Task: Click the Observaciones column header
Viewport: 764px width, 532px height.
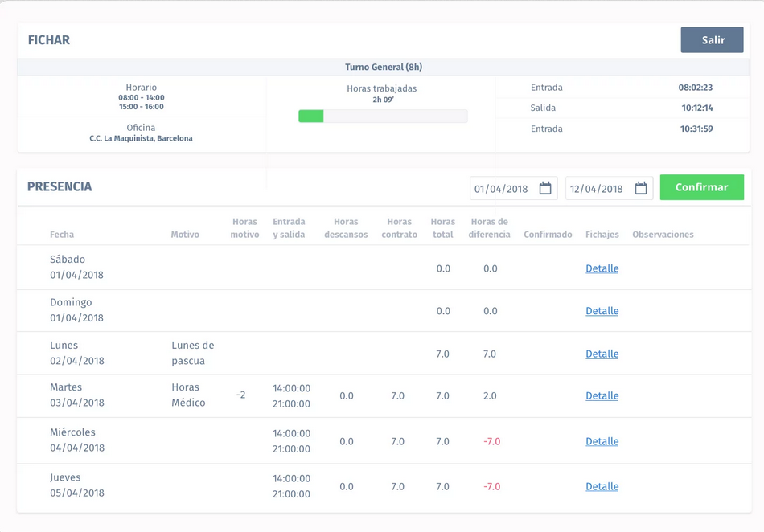Action: tap(663, 235)
